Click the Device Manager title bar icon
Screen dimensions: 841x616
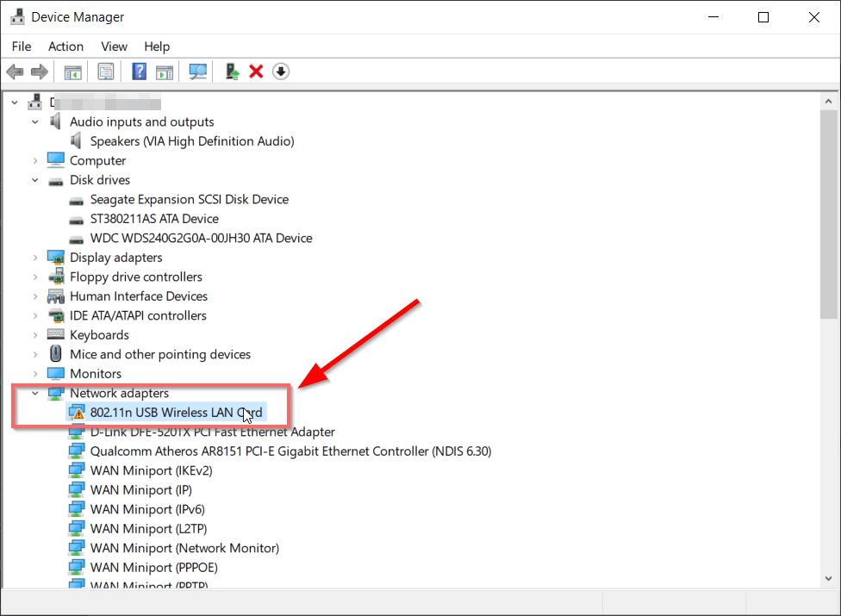click(18, 16)
